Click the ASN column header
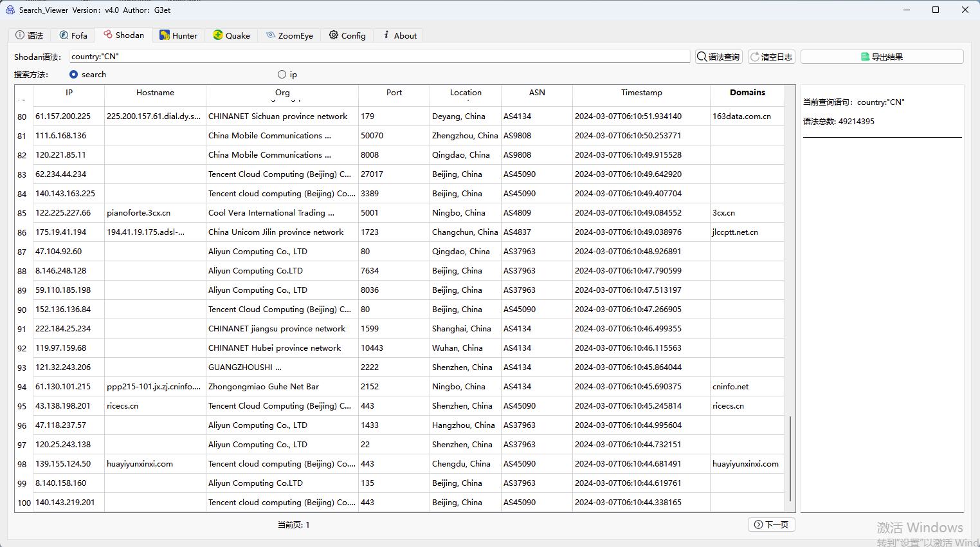 pos(537,93)
